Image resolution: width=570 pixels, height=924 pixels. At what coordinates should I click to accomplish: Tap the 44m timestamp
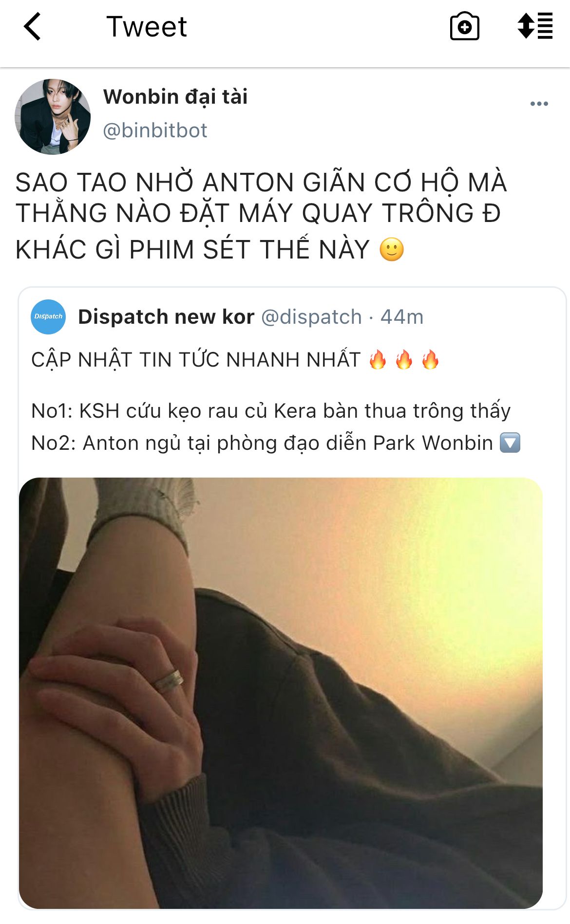[402, 317]
